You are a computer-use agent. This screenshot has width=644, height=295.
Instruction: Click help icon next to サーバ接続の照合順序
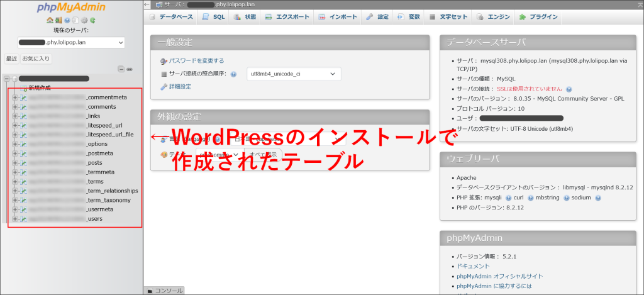tap(234, 74)
